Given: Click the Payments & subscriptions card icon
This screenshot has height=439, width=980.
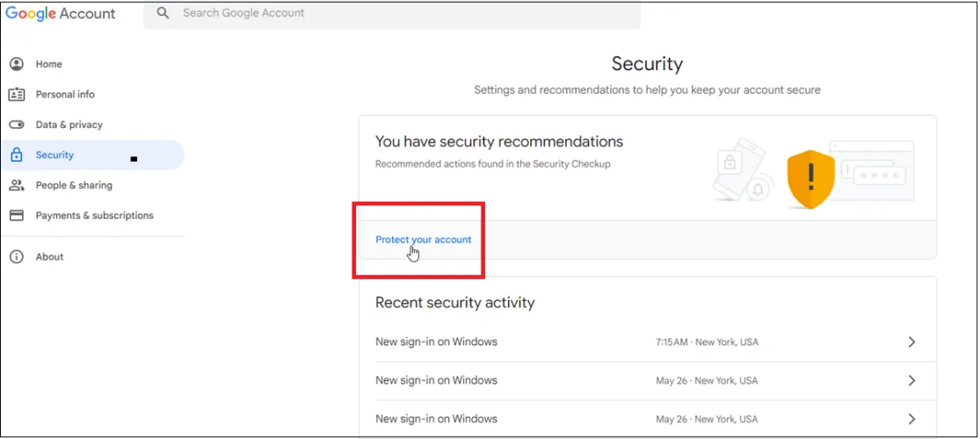Looking at the screenshot, I should (x=16, y=215).
